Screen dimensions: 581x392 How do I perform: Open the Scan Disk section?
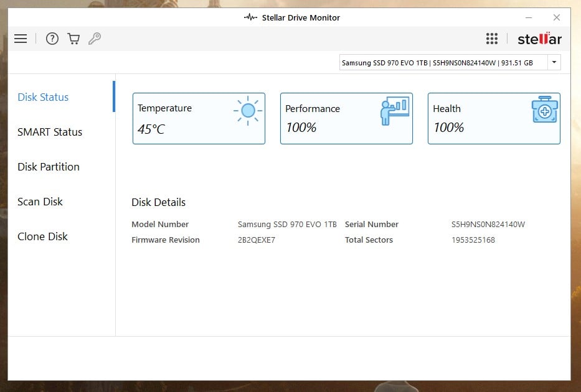coord(40,202)
